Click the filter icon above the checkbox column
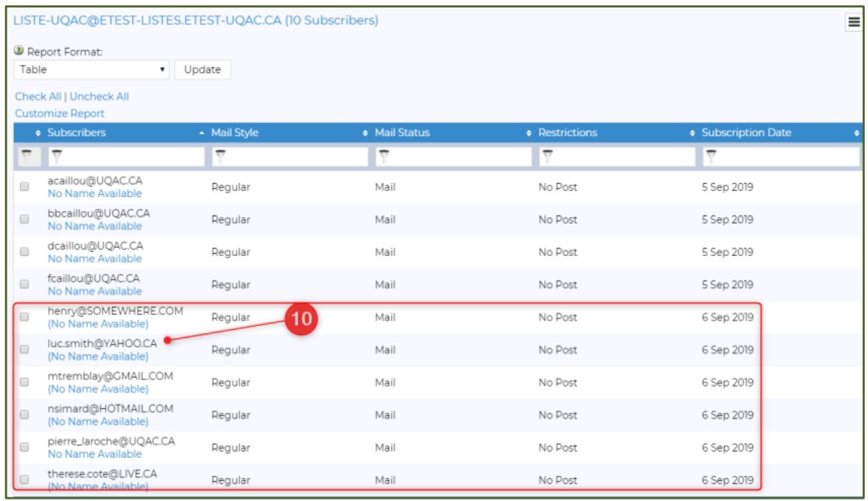 pos(27,156)
